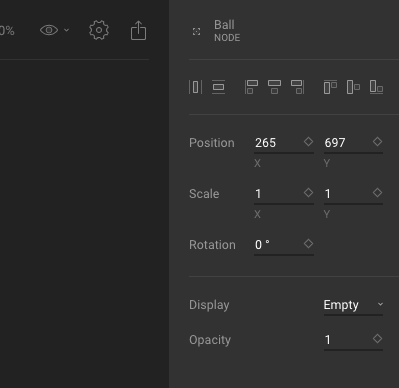The image size is (399, 388).
Task: Key Position X with diamond icon
Action: pos(308,142)
